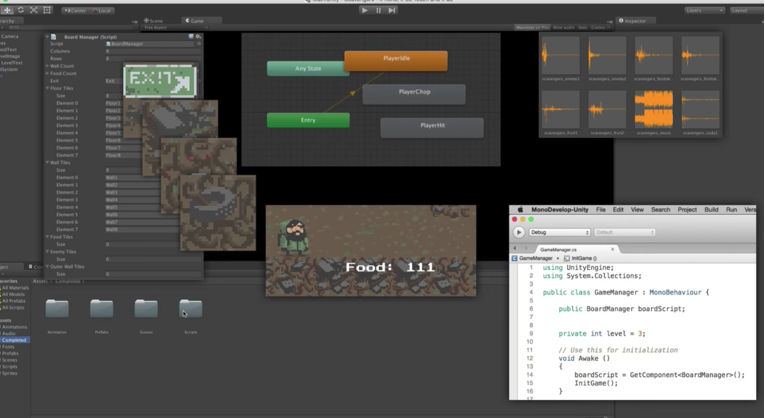The height and width of the screenshot is (418, 765).
Task: Select the PlayerIdle animator state
Action: pos(396,61)
